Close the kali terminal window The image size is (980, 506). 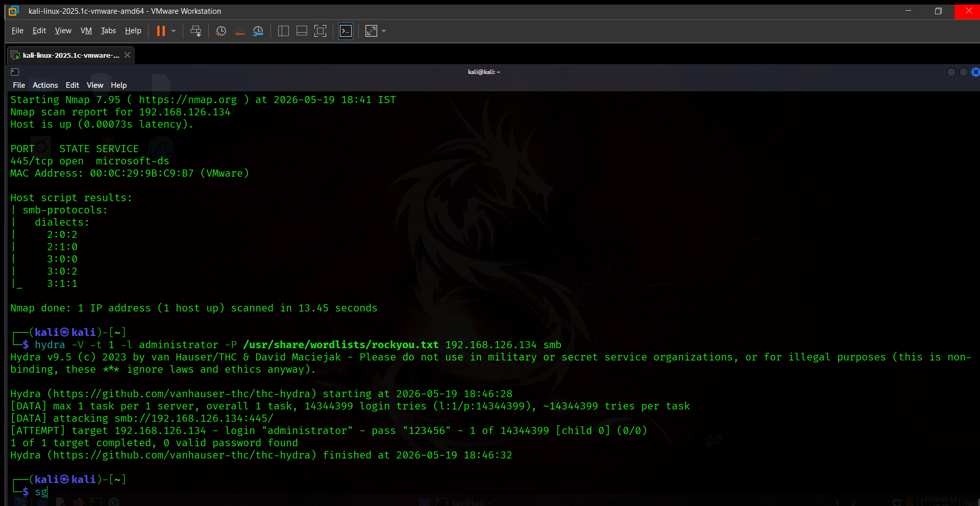click(x=975, y=72)
